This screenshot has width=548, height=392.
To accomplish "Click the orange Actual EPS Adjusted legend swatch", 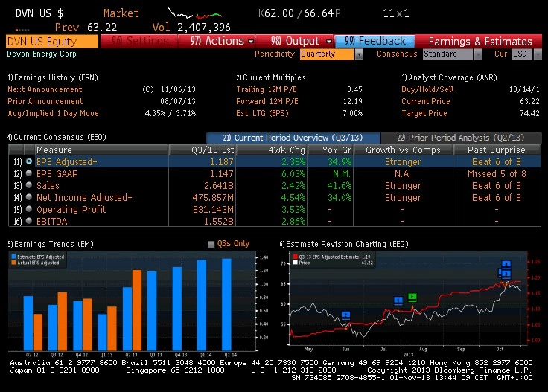I will (13, 263).
